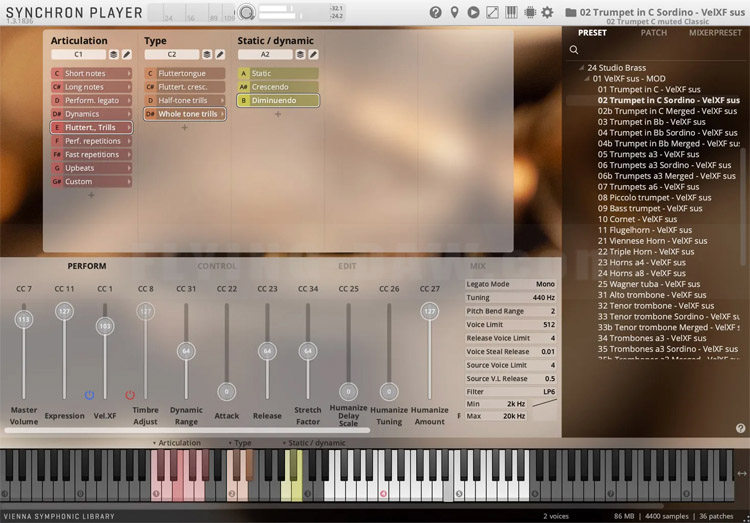Click the resize window icon in top toolbar

click(x=492, y=12)
